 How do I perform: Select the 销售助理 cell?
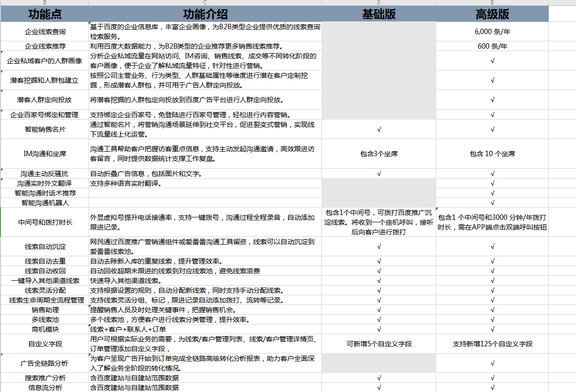(45, 310)
